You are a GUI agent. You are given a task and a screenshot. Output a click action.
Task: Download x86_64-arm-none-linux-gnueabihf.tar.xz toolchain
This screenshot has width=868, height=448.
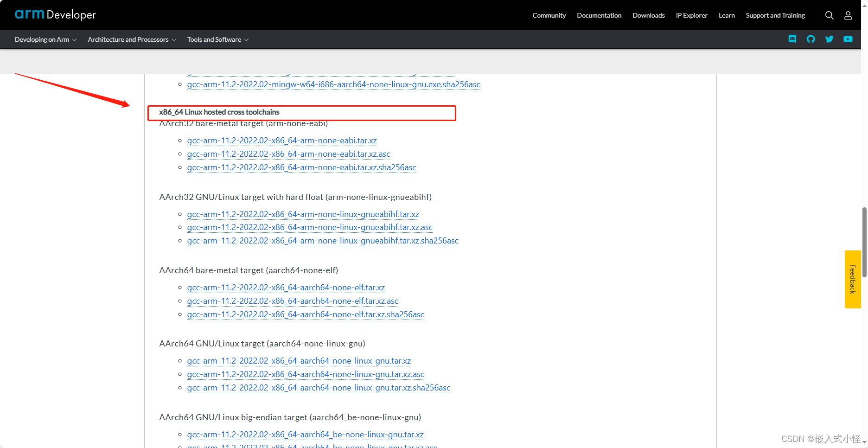point(303,214)
